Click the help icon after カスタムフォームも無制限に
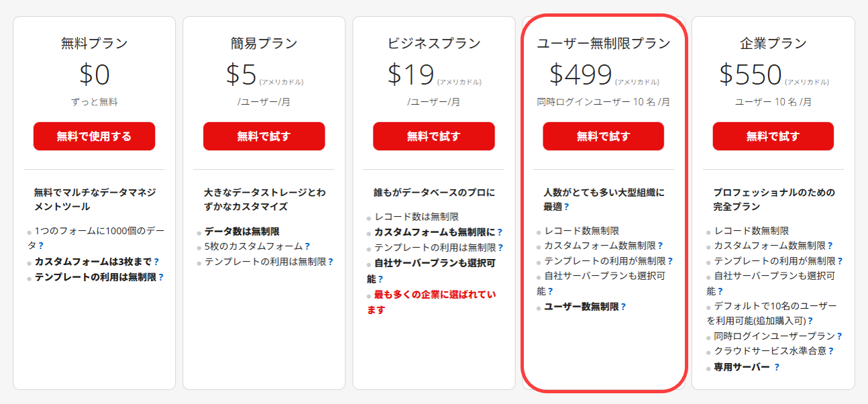The image size is (868, 404). tap(499, 232)
